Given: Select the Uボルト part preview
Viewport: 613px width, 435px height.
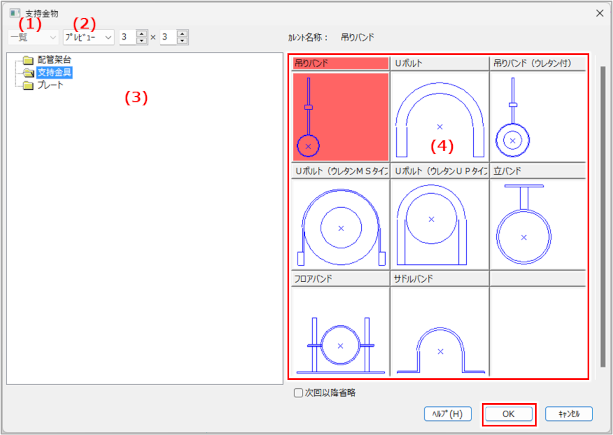Looking at the screenshot, I should point(439,115).
